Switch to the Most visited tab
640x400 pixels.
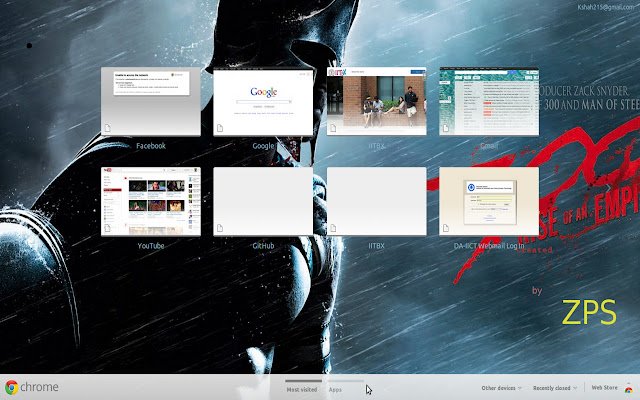pos(302,389)
